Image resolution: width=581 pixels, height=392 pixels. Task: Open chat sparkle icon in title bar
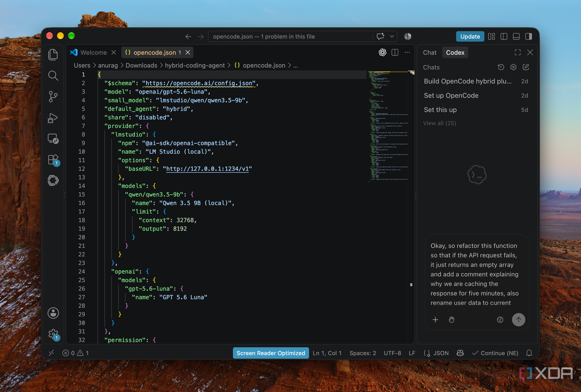[x=380, y=36]
